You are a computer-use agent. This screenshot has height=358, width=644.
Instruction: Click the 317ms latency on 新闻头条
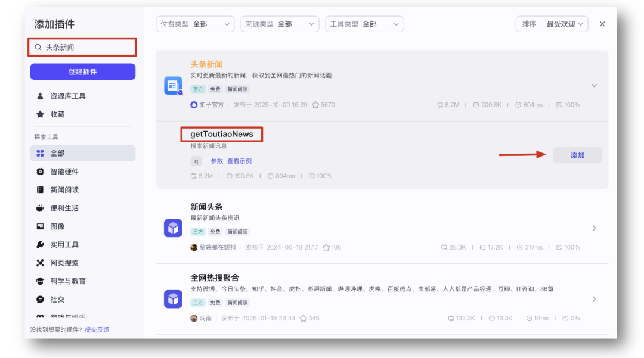pos(530,247)
